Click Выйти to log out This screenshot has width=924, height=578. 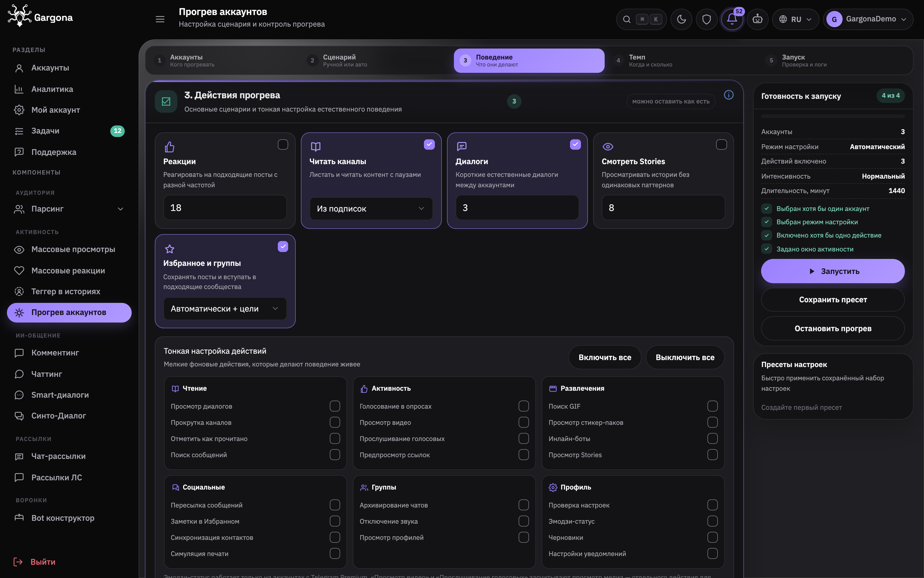(x=34, y=562)
